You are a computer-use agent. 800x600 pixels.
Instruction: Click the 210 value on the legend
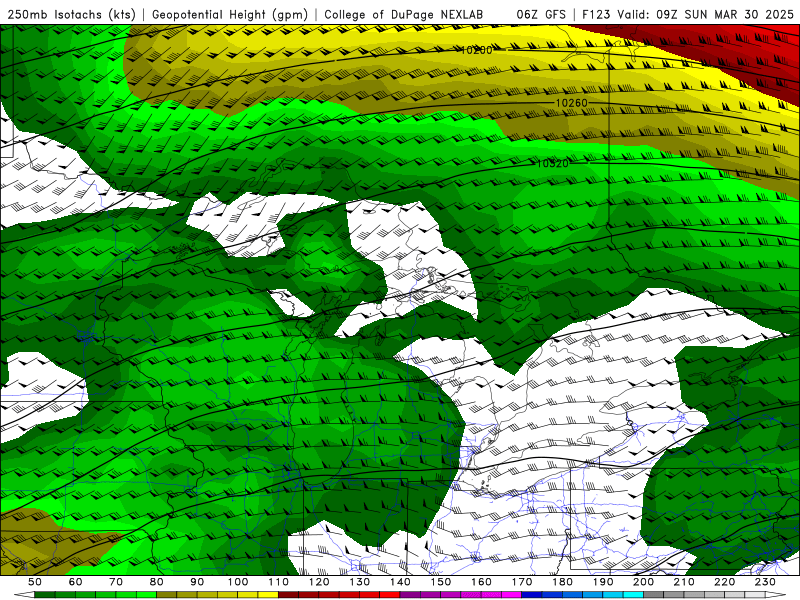point(684,582)
